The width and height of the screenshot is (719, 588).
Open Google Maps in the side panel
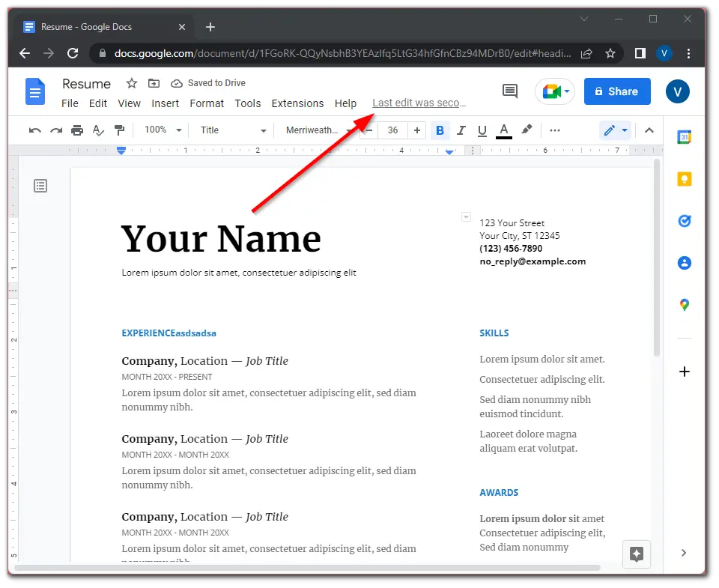683,305
